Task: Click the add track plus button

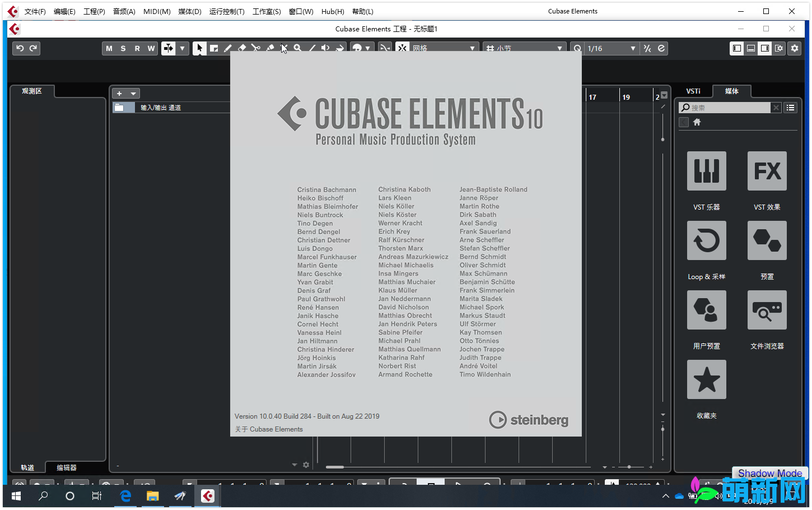Action: (119, 94)
